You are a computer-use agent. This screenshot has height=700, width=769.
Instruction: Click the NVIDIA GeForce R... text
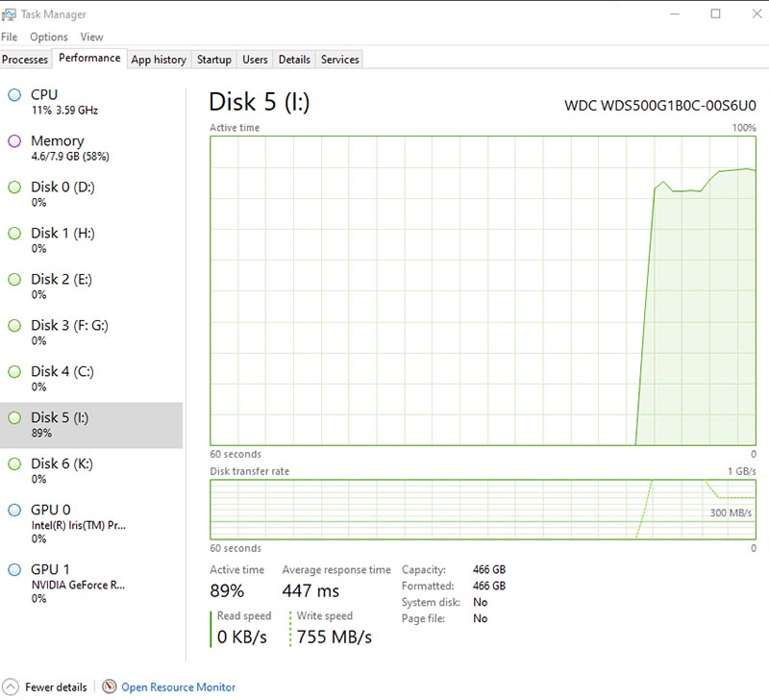(x=78, y=586)
